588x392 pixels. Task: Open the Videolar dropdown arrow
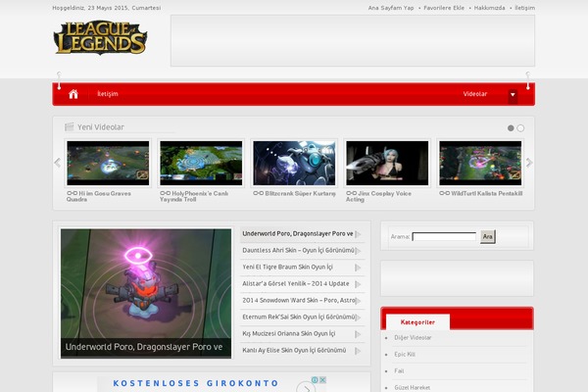point(513,95)
